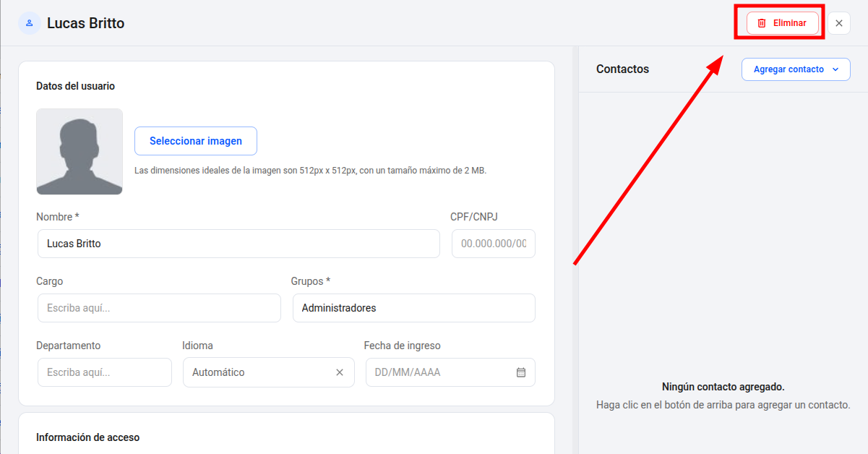Open the calendar picker in Fecha de ingreso

pyautogui.click(x=521, y=372)
